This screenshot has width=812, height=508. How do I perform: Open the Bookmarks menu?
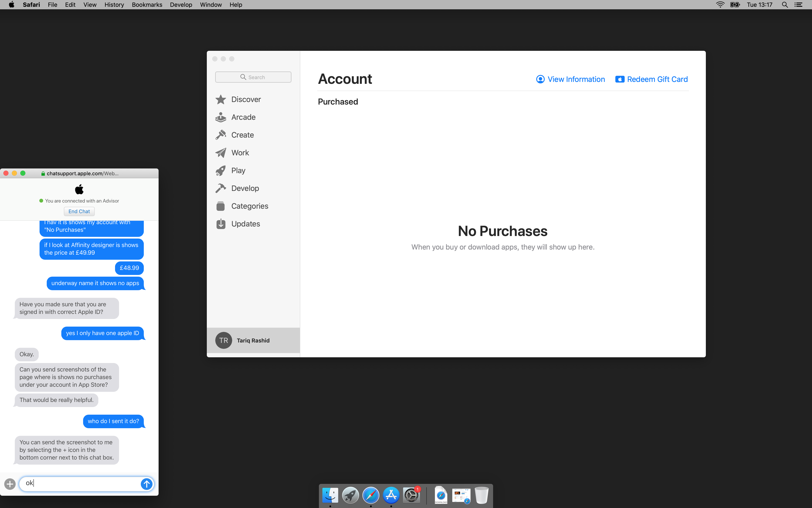pos(147,5)
